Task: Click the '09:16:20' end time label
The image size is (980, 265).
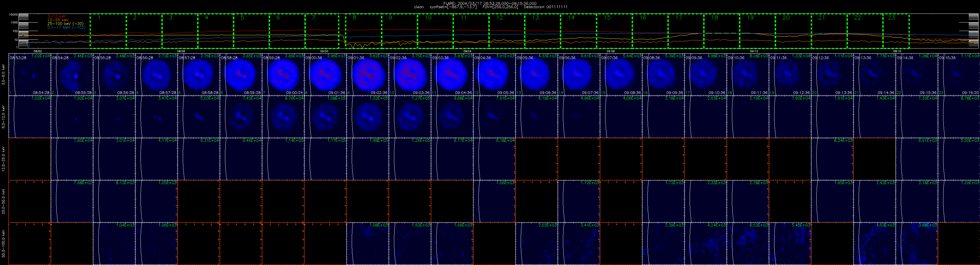Action: pyautogui.click(x=970, y=92)
